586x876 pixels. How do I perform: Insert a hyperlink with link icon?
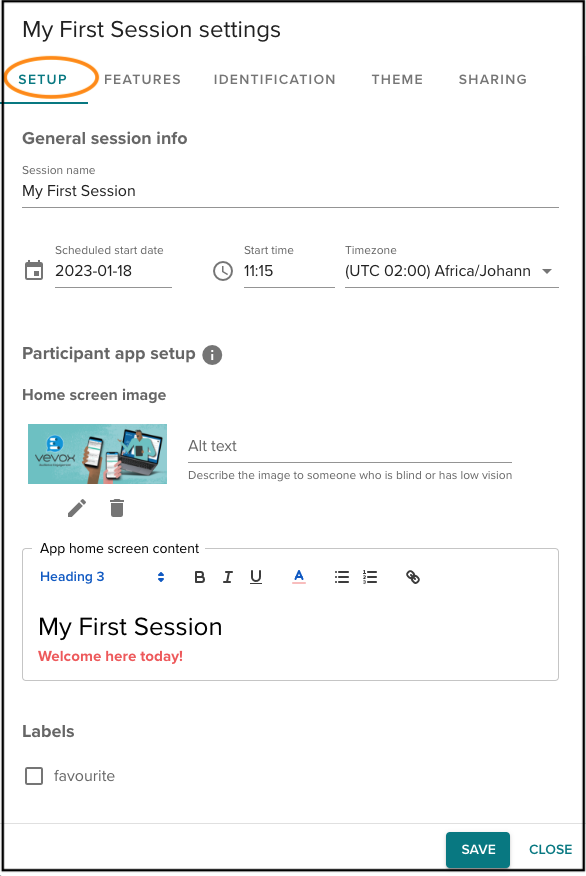click(413, 577)
